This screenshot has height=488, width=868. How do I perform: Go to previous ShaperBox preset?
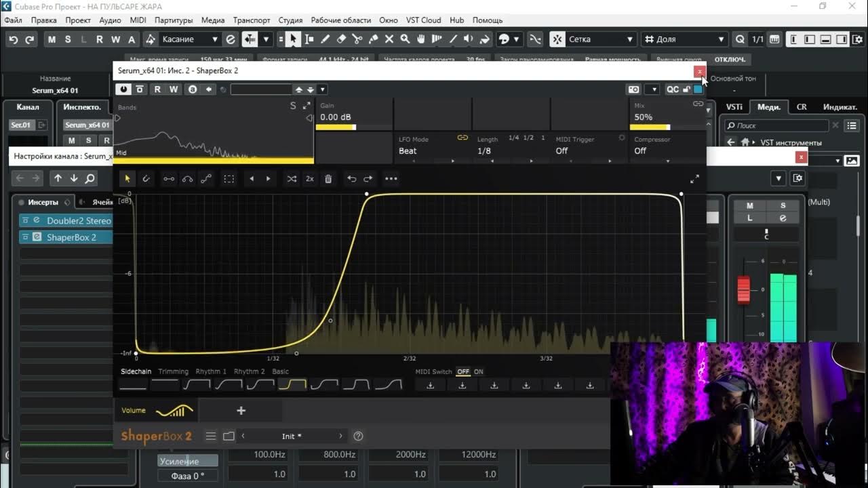click(243, 436)
